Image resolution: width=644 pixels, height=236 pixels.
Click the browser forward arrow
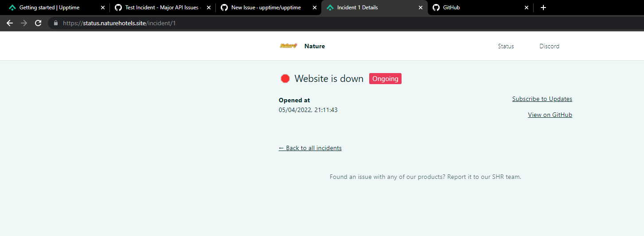(24, 23)
